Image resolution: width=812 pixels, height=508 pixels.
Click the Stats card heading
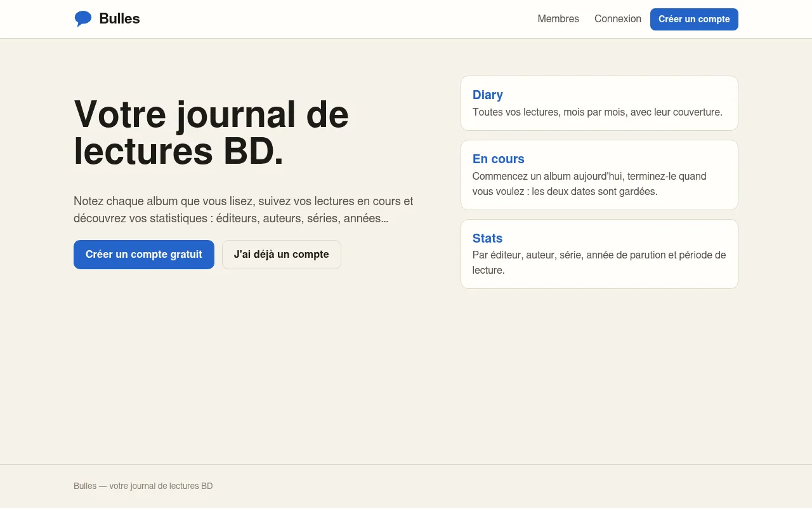pos(487,238)
